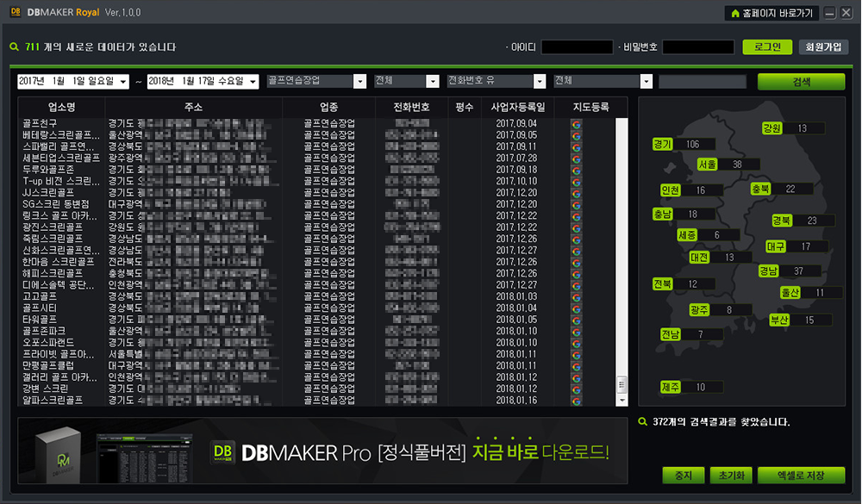Select 경기 region on the map
The width and height of the screenshot is (862, 504).
[662, 144]
